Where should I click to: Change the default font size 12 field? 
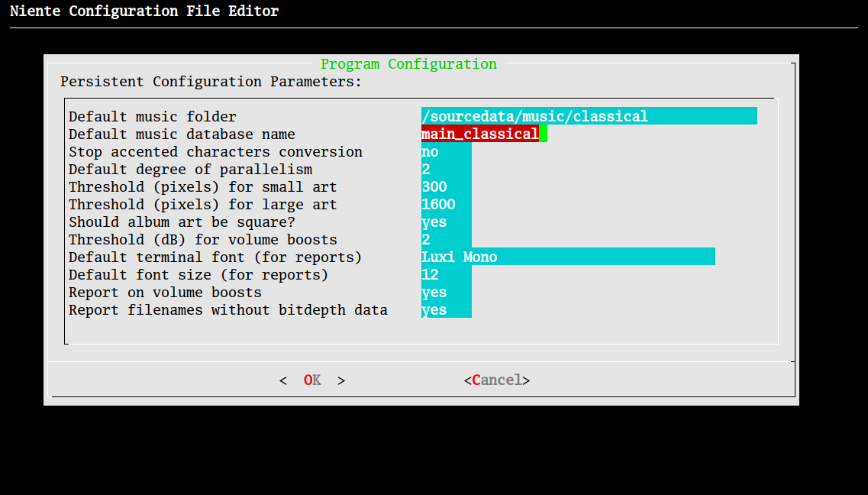click(x=446, y=275)
